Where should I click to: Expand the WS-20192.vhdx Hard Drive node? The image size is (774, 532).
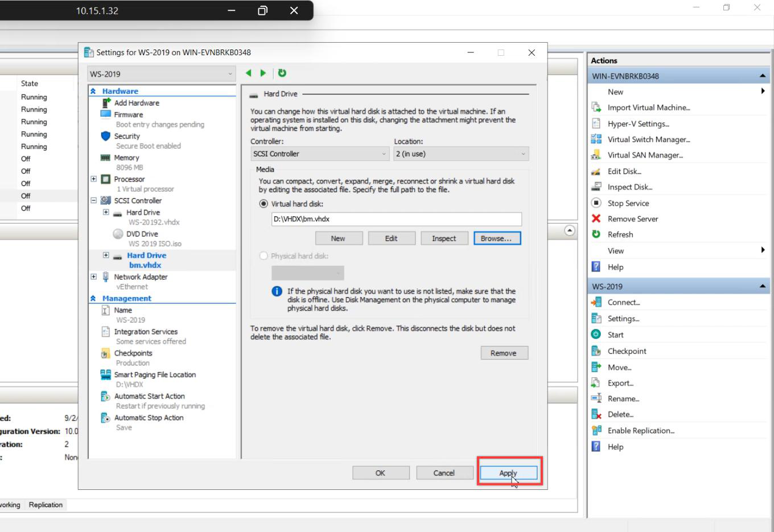[x=106, y=212]
